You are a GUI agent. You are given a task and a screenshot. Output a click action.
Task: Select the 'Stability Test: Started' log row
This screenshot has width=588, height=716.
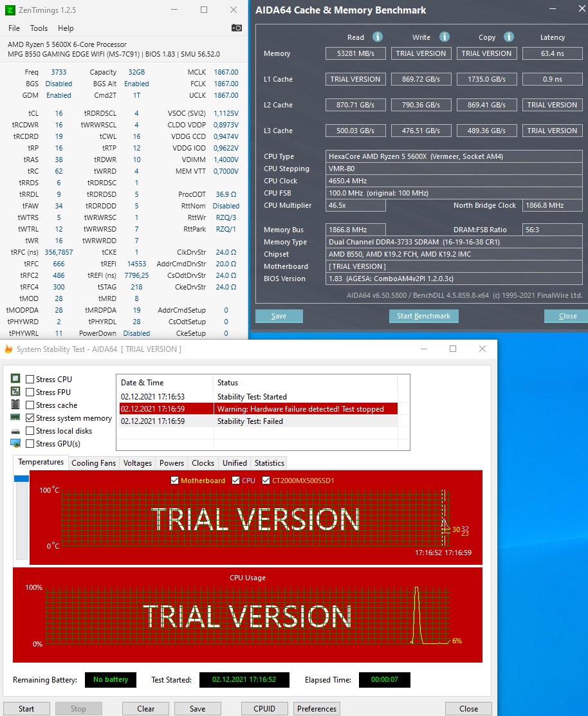click(x=259, y=396)
